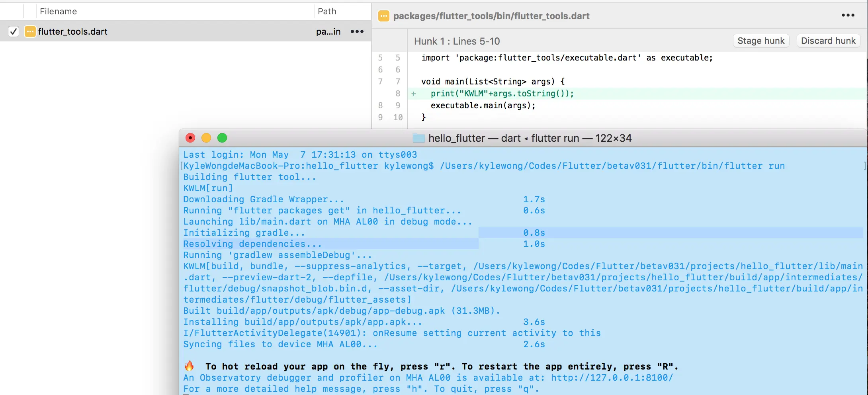Click the truncated path cell on the file row
This screenshot has height=395, width=868.
tap(328, 31)
